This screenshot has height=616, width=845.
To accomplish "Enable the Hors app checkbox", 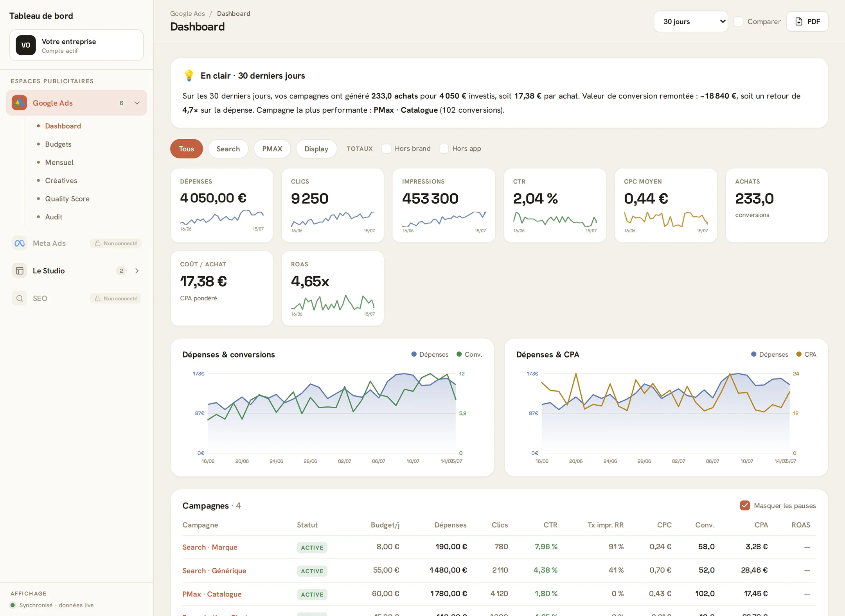I will pos(444,149).
